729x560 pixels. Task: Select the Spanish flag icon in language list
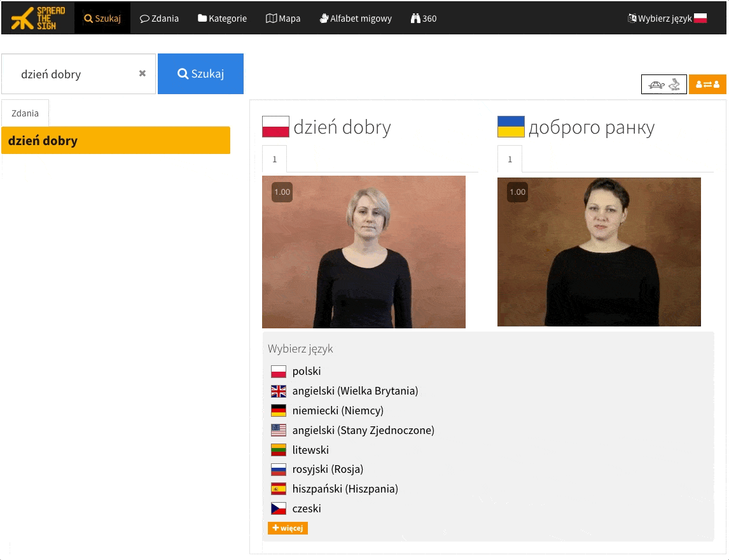pyautogui.click(x=279, y=489)
